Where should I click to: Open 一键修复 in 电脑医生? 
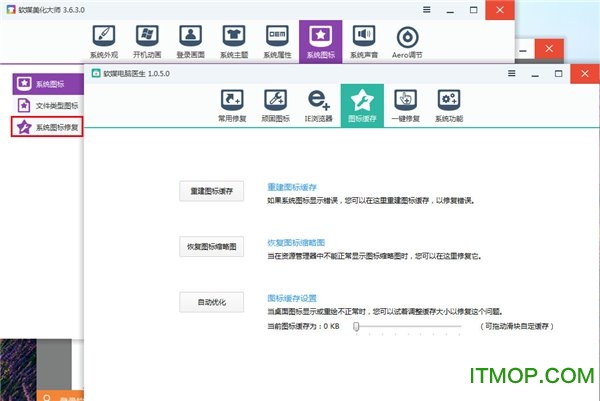point(406,106)
